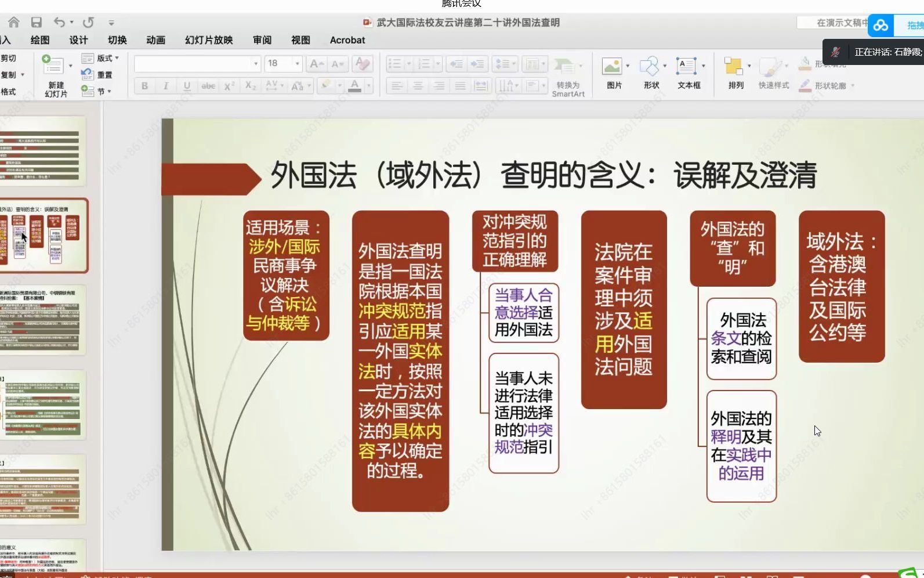Open the 形状 shapes gallery

click(x=651, y=73)
